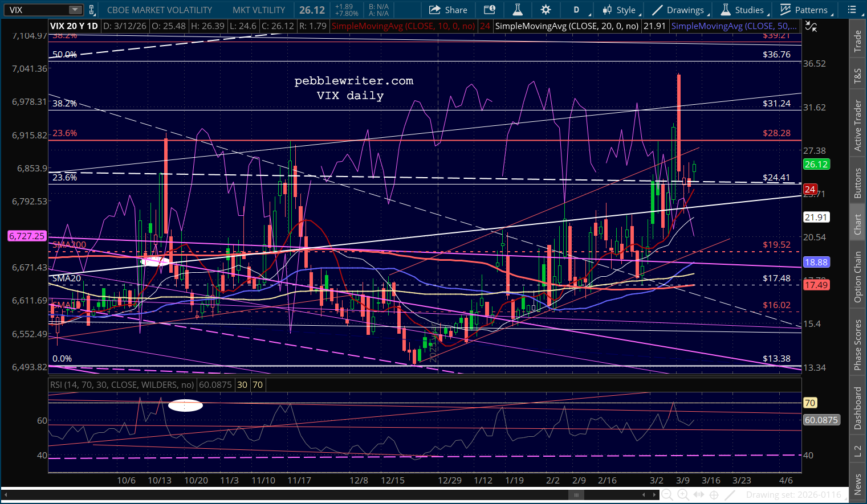Activate the crosshair cursor icon
This screenshot has height=504, width=867.
tap(714, 495)
